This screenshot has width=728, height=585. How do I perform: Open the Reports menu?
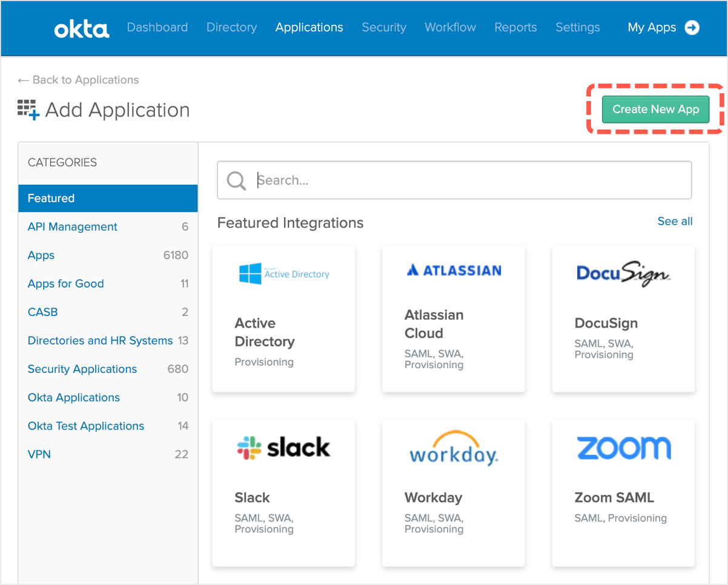tap(515, 27)
